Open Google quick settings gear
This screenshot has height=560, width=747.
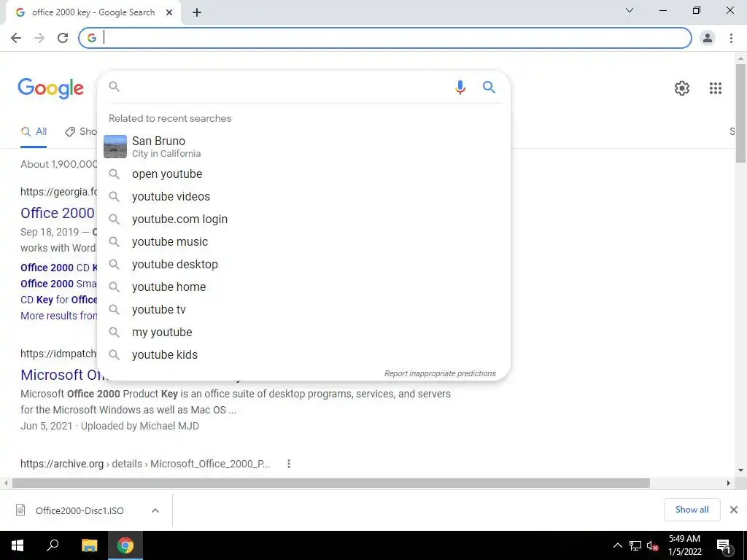(x=682, y=88)
